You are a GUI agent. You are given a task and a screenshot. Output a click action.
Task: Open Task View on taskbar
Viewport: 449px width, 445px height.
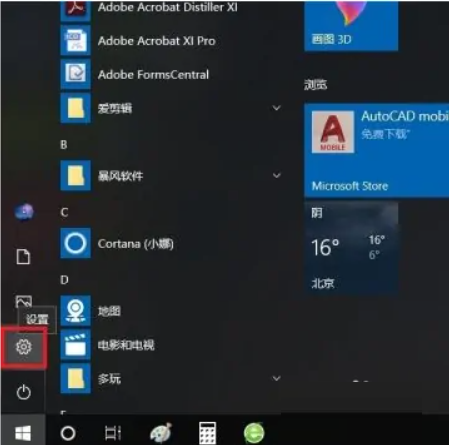pos(113,433)
